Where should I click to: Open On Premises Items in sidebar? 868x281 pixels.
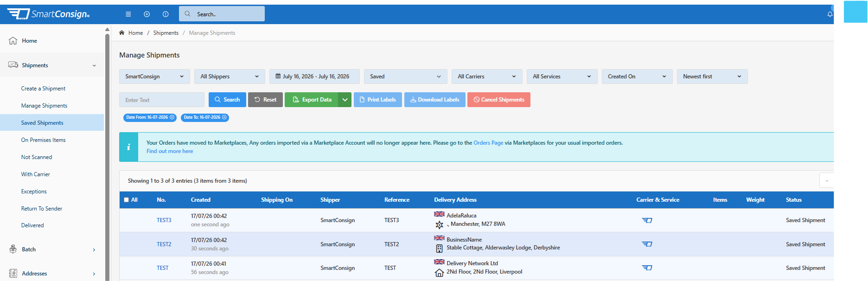pos(43,140)
